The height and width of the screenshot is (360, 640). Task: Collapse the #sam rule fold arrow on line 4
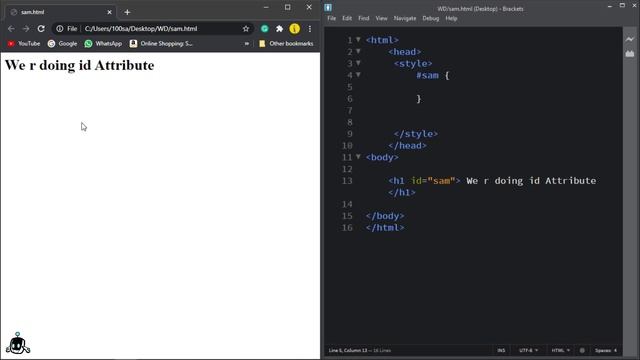point(358,75)
